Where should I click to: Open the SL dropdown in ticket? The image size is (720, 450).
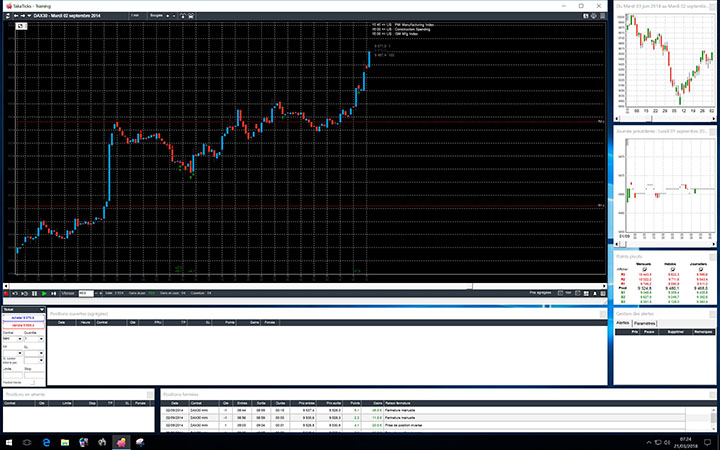click(x=41, y=353)
